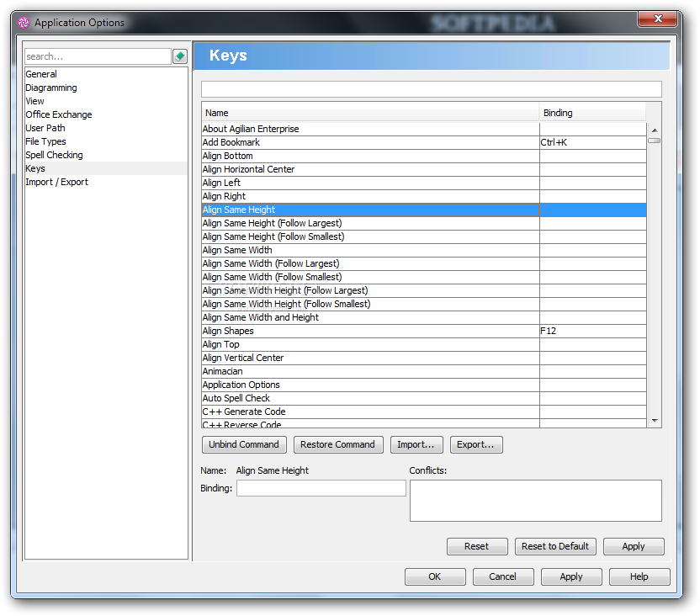Click Reset to Default button
The width and height of the screenshot is (700, 616).
pyautogui.click(x=555, y=546)
